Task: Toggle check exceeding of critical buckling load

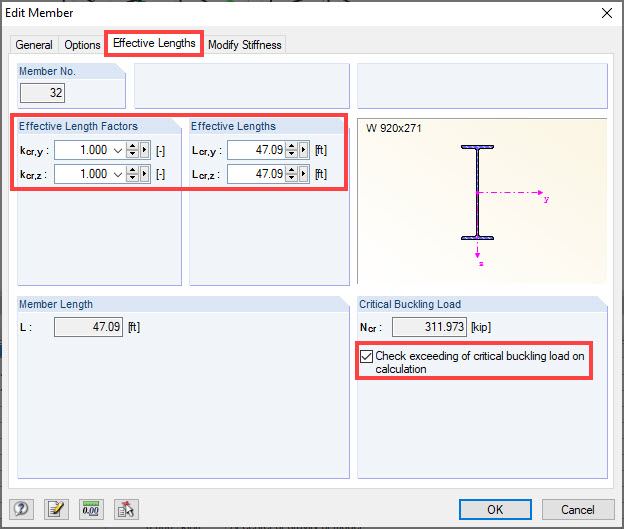Action: pyautogui.click(x=366, y=356)
